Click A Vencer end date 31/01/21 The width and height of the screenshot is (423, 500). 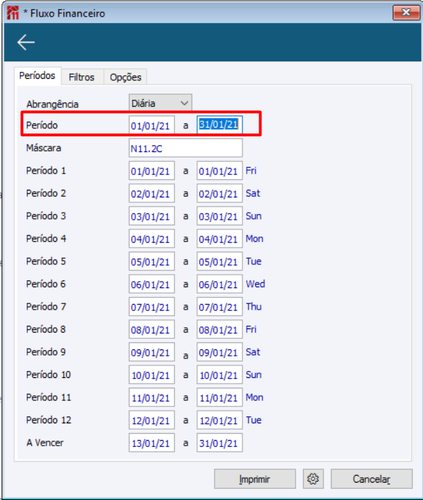219,443
